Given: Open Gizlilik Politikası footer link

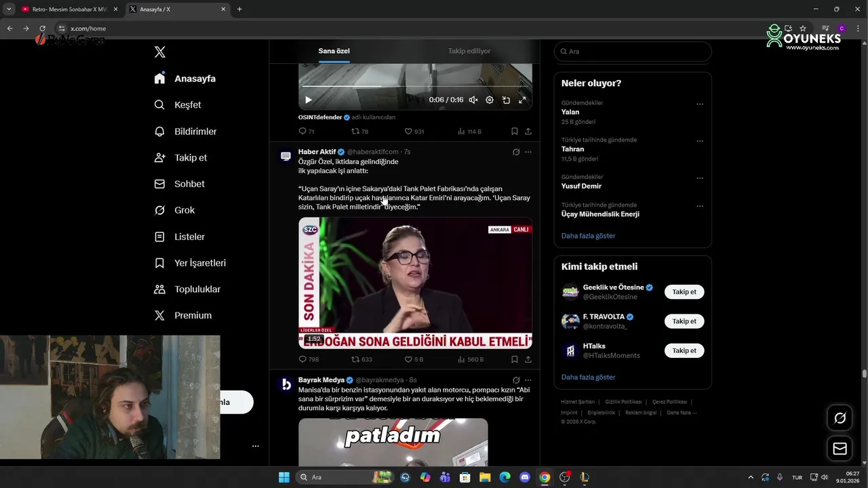Looking at the screenshot, I should (x=623, y=402).
